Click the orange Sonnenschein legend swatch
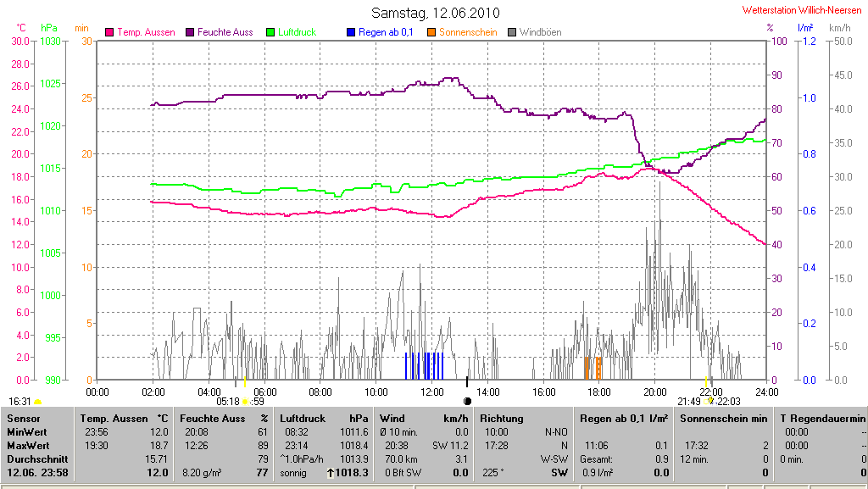The height and width of the screenshot is (489, 868). pos(431,32)
